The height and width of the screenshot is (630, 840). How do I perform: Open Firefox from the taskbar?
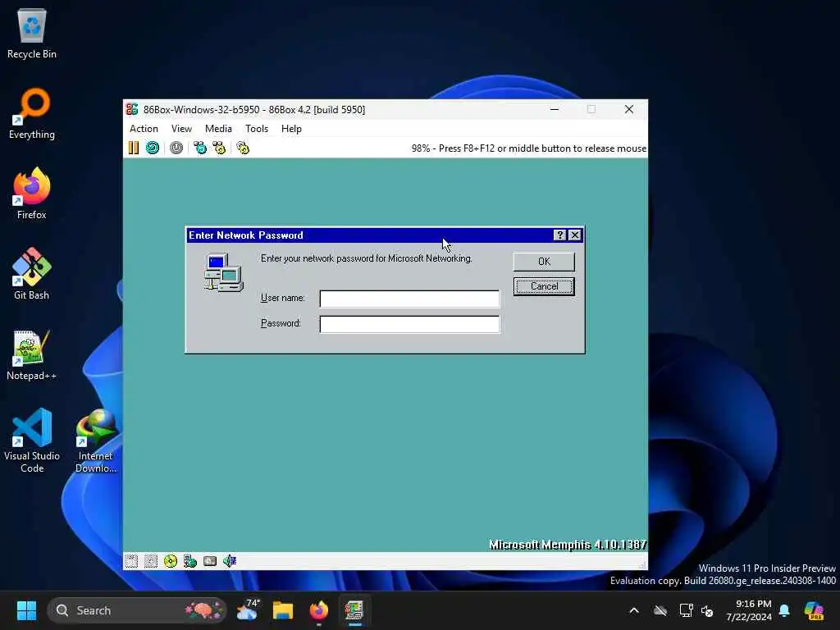click(x=319, y=610)
